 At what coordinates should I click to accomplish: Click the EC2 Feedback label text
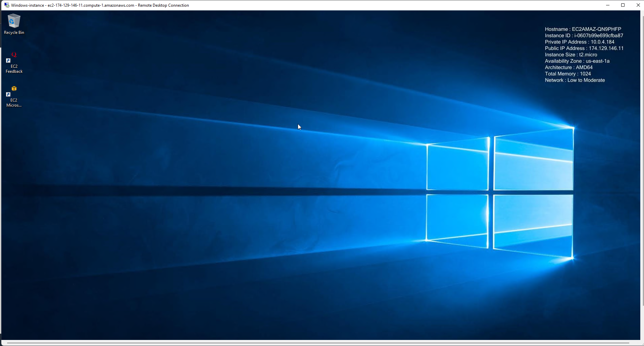(x=14, y=69)
